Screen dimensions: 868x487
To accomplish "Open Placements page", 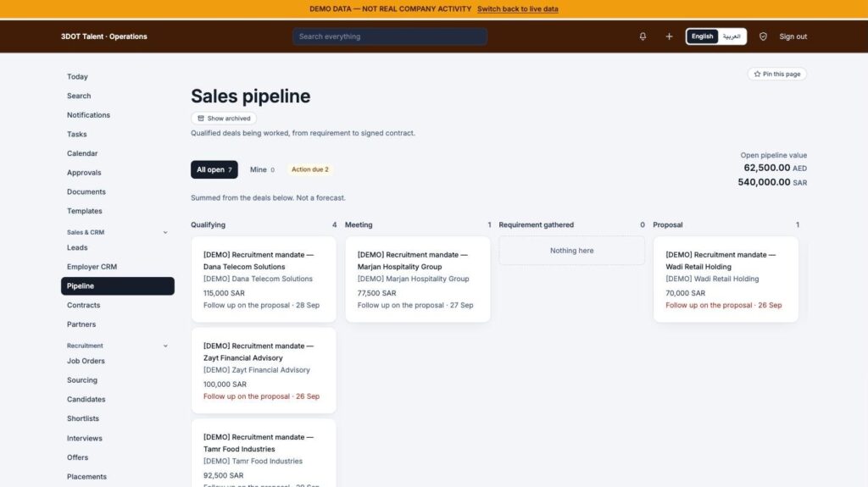I will point(117,477).
